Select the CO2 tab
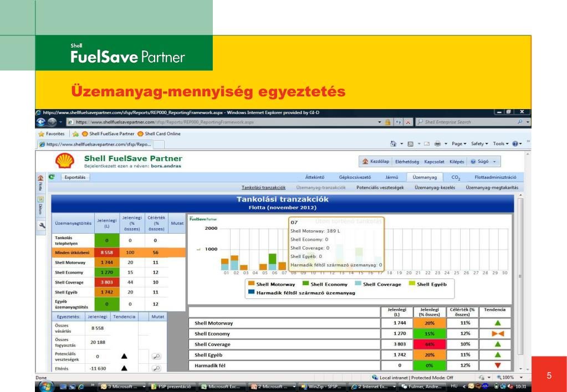Screen dimensions: 567x392 [x=456, y=177]
